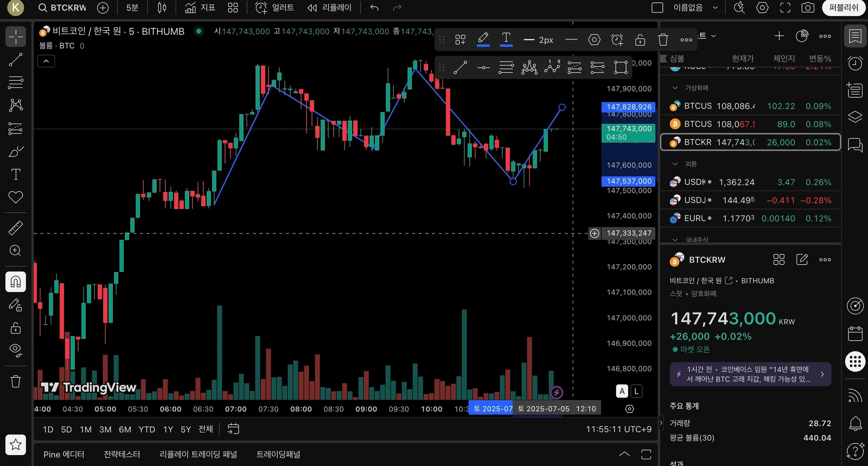Open drawing templates in floating toolbar
868x466 pixels.
[x=460, y=40]
